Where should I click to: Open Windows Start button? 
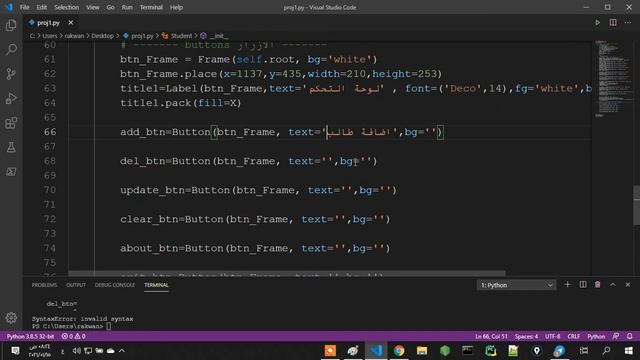click(629, 351)
